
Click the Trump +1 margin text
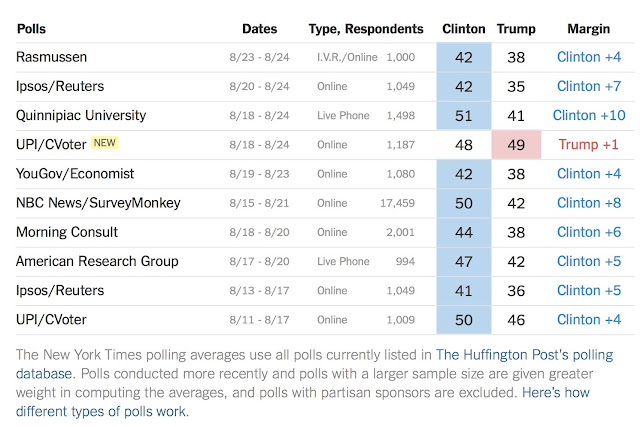point(588,145)
